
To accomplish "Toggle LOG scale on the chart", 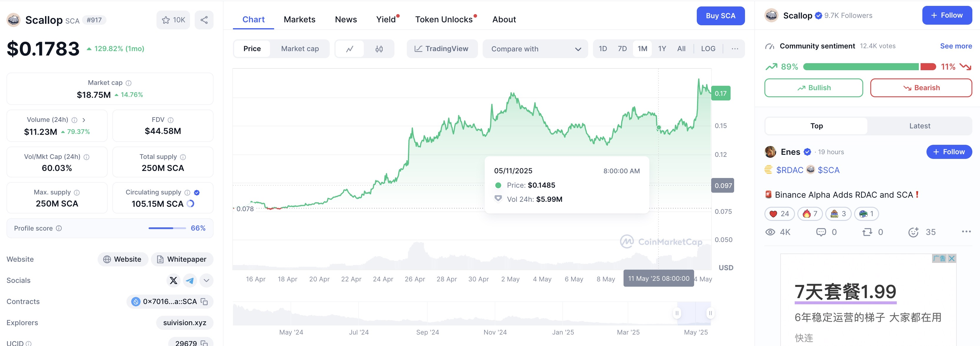I will (708, 49).
